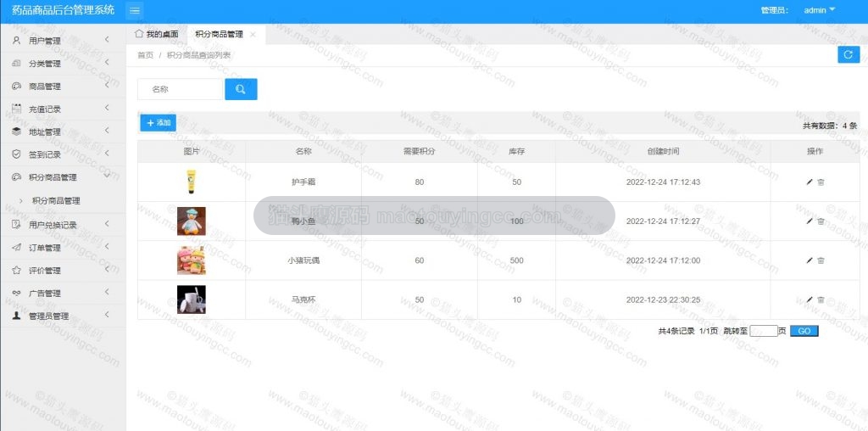Edit the 小猪玩偶 row with pencil icon
868x431 pixels.
click(x=810, y=260)
